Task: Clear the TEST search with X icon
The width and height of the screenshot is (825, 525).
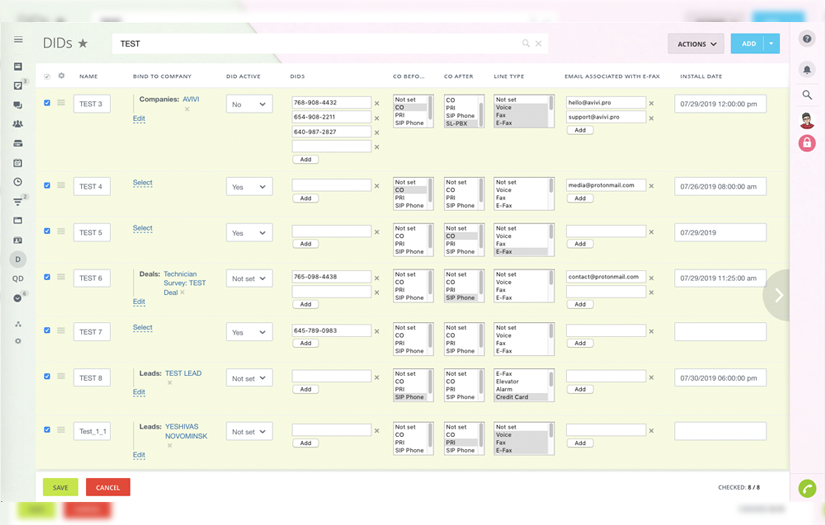Action: [538, 43]
